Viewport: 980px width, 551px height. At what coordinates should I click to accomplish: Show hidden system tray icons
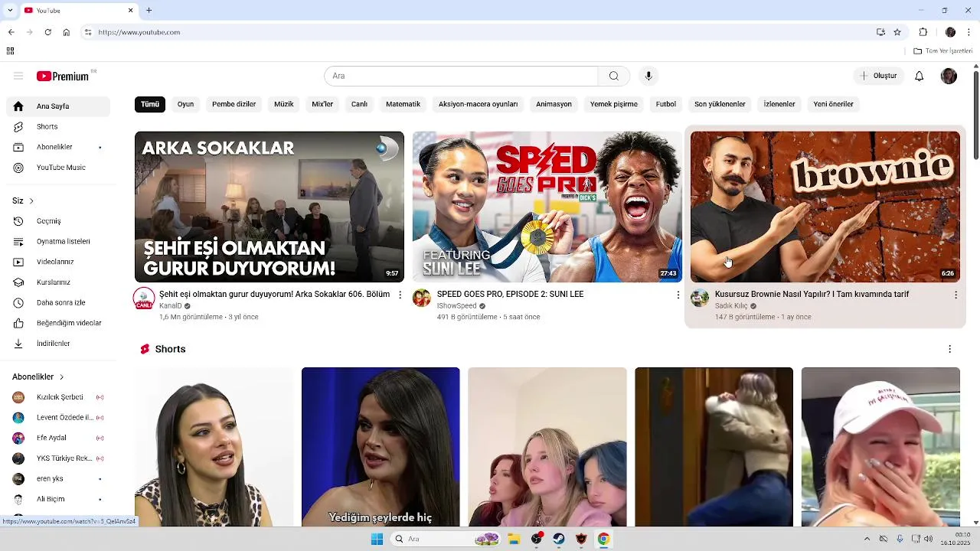click(x=867, y=539)
